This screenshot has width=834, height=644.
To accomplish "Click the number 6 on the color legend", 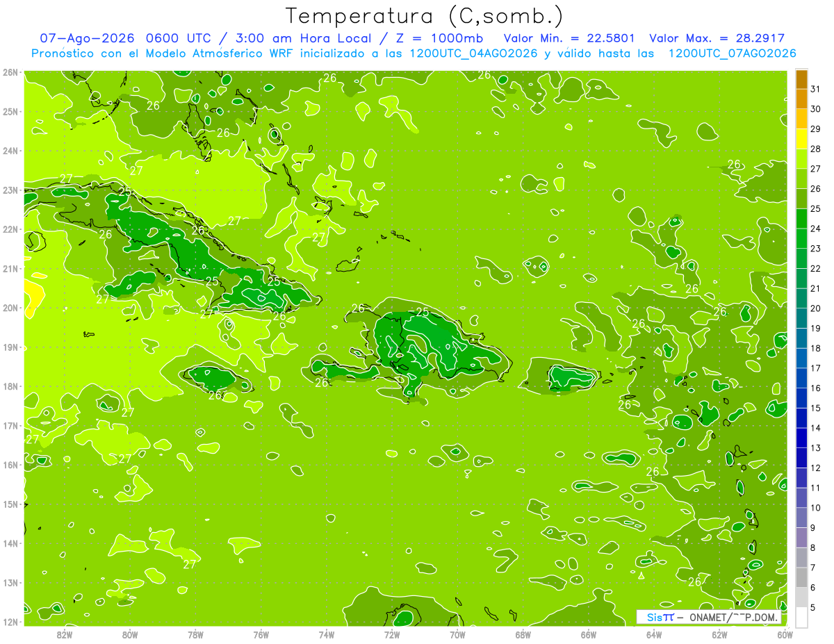I will [x=813, y=588].
